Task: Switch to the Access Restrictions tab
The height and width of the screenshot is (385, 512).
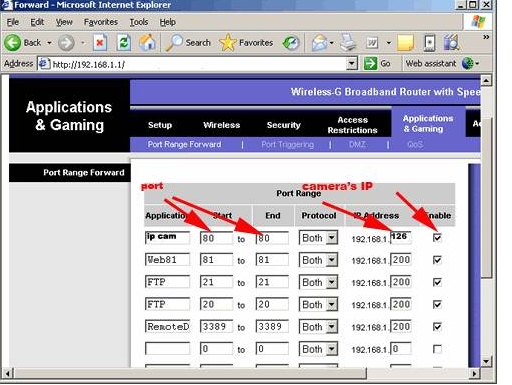Action: [x=352, y=125]
